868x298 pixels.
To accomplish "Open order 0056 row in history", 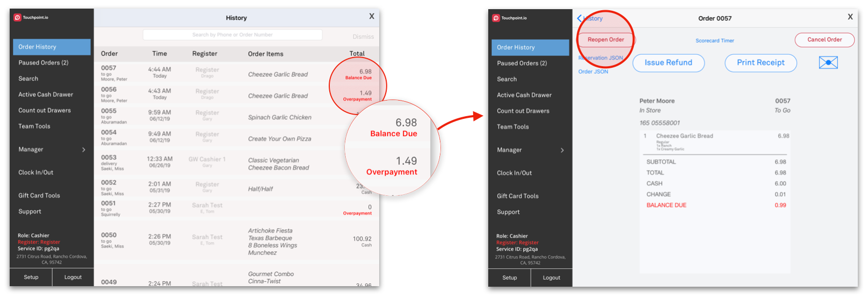I will 236,95.
